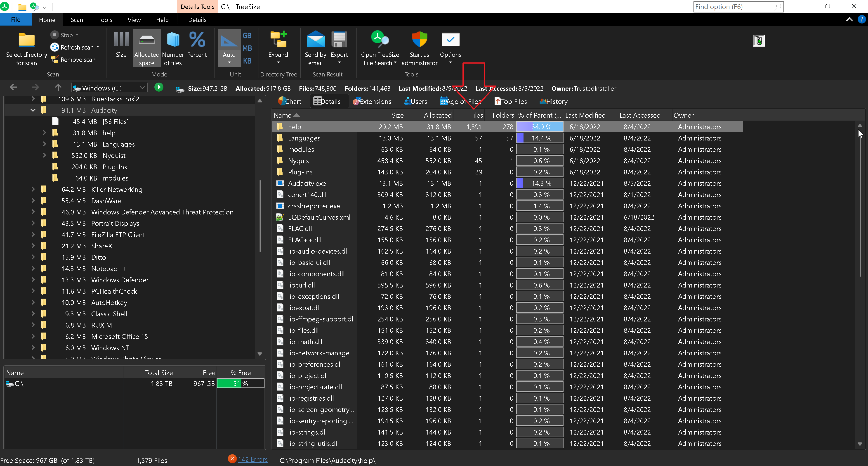Expand the Killer Networking folder
The height and width of the screenshot is (466, 868).
coord(33,189)
